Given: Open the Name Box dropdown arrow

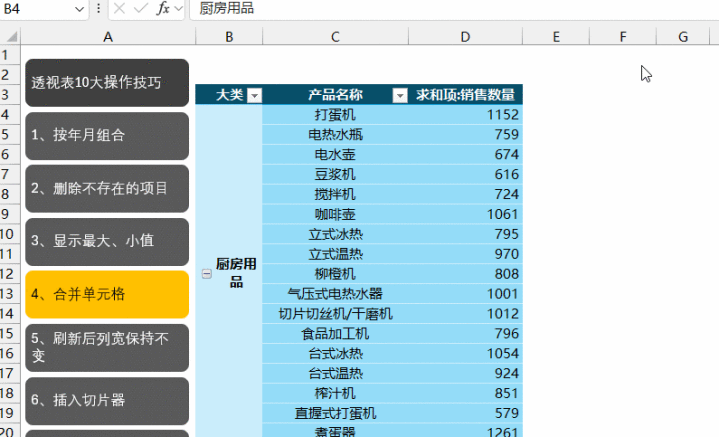Looking at the screenshot, I should click(80, 9).
